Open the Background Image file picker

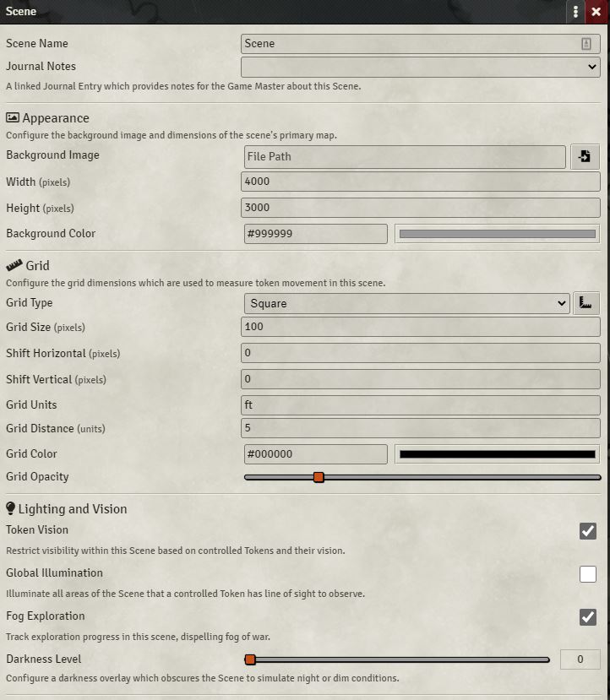point(585,156)
